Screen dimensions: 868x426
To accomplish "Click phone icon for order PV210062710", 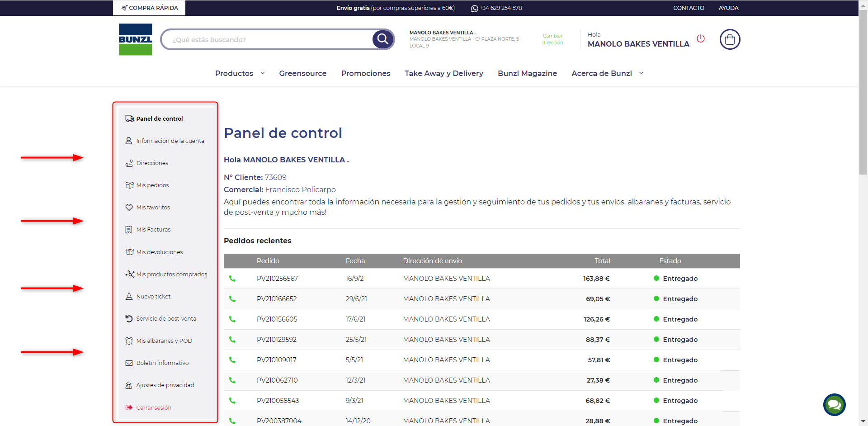I will pos(232,380).
